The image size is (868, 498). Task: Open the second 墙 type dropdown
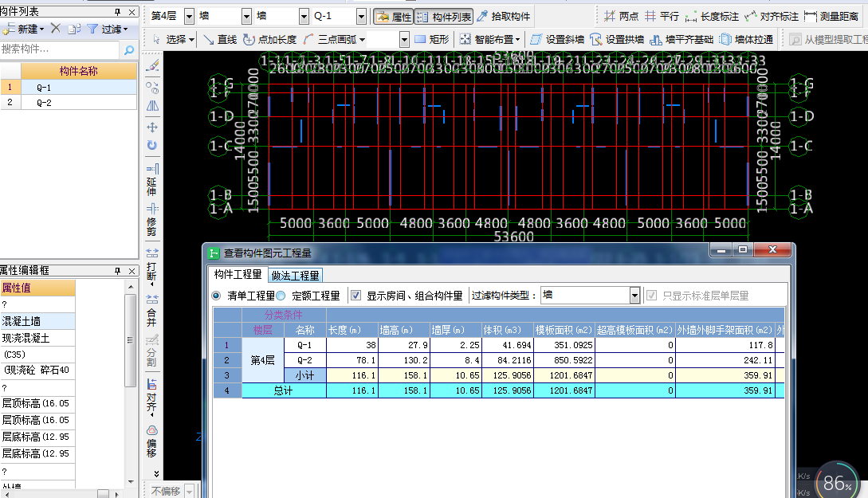click(304, 17)
